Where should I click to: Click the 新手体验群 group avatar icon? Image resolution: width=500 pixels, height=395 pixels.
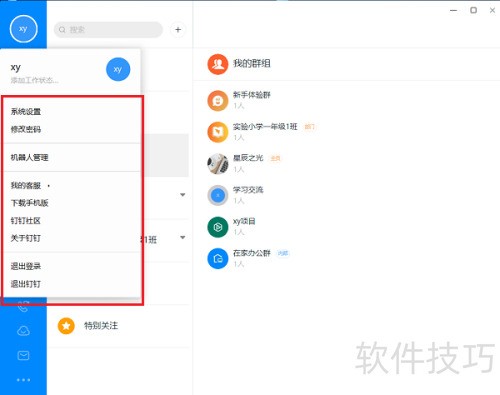[218, 100]
